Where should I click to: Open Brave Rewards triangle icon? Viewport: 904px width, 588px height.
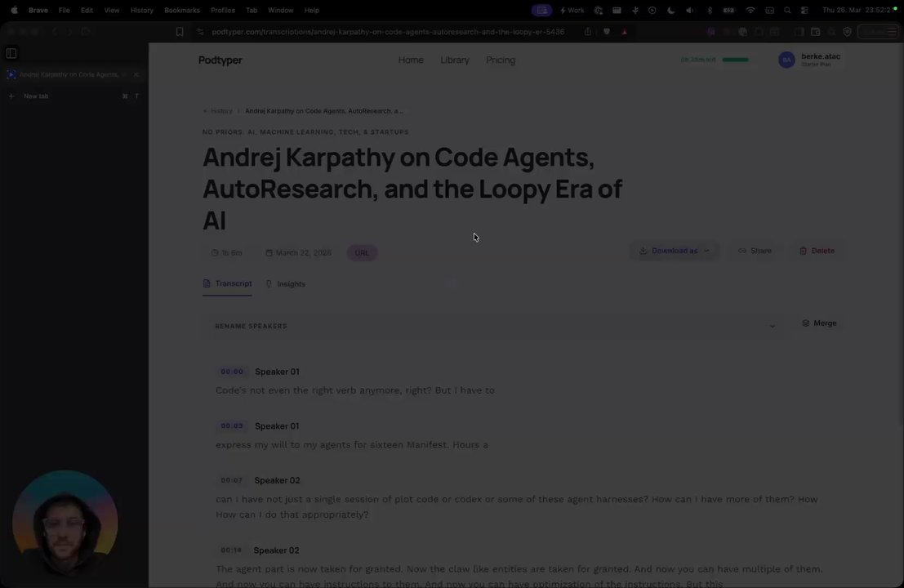pyautogui.click(x=625, y=32)
